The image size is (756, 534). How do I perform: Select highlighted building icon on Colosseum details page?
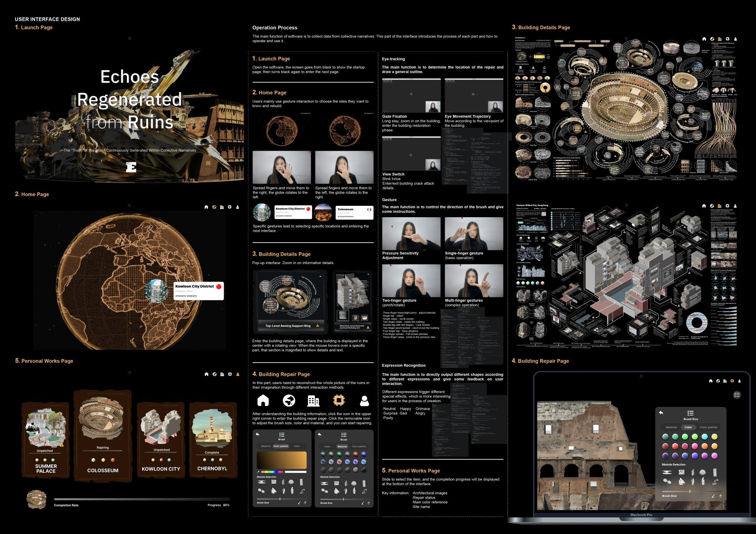[x=720, y=39]
